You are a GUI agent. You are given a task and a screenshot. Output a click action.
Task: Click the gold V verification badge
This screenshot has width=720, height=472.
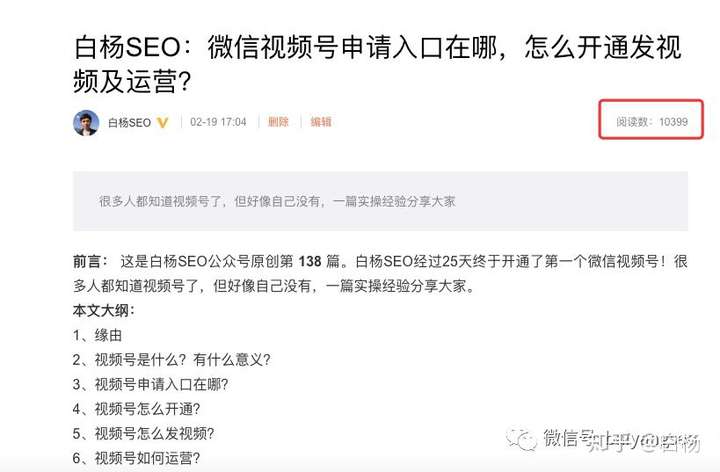coord(163,123)
